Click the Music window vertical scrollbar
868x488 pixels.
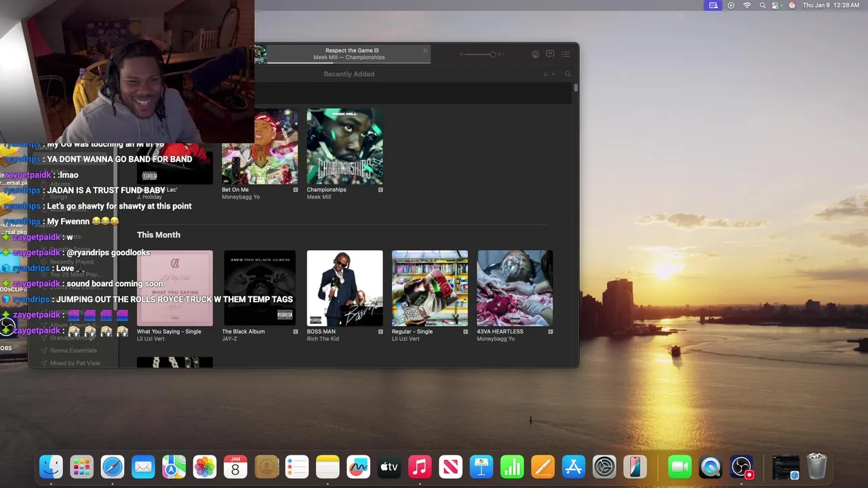[x=576, y=87]
